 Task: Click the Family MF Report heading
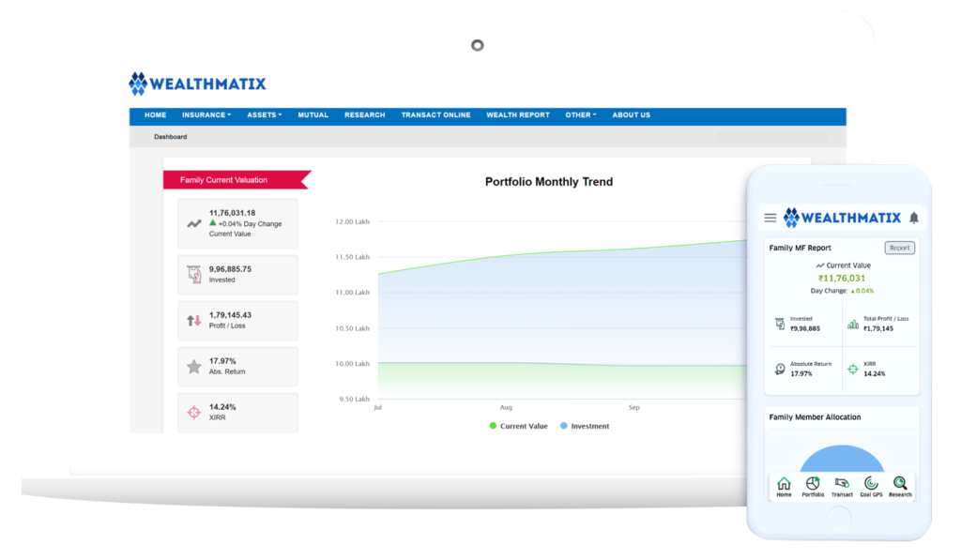click(x=800, y=248)
